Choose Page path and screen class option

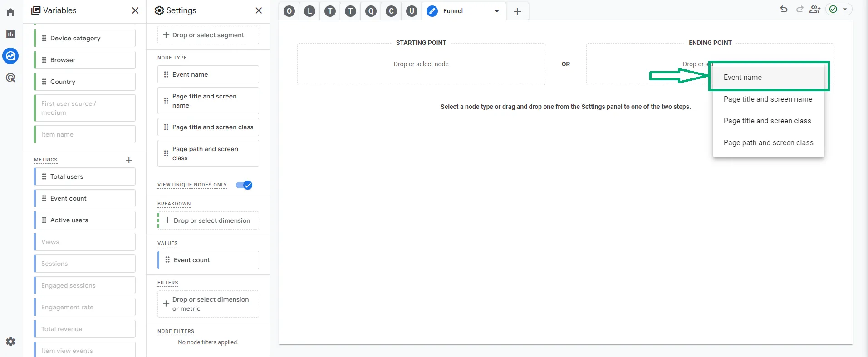769,142
